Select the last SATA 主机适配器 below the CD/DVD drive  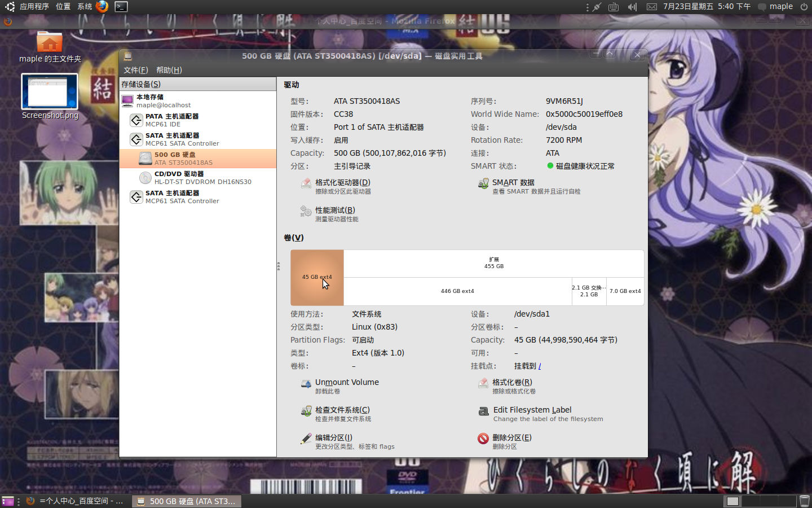click(x=198, y=197)
